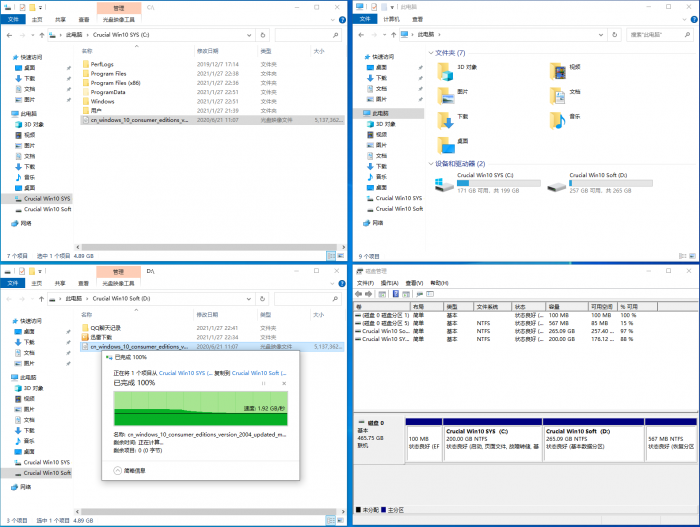Open the 计算机 ribbon tab in 此电脑 window
This screenshot has width=700, height=527.
pos(391,18)
